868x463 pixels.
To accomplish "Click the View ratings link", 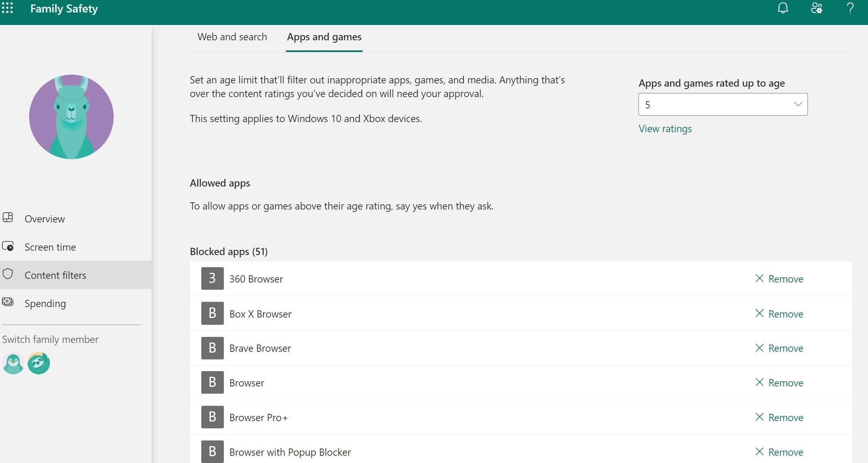I will 665,129.
